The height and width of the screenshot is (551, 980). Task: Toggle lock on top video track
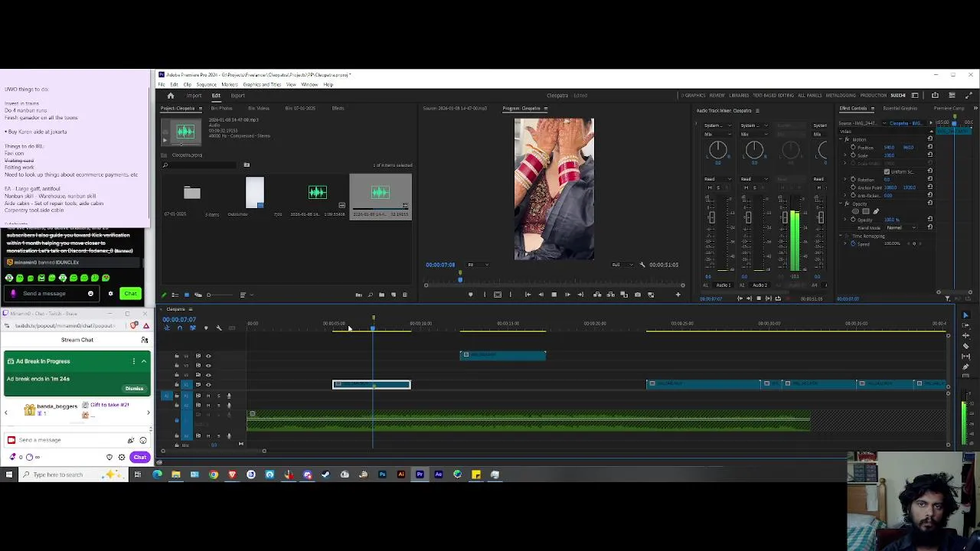[x=177, y=356]
